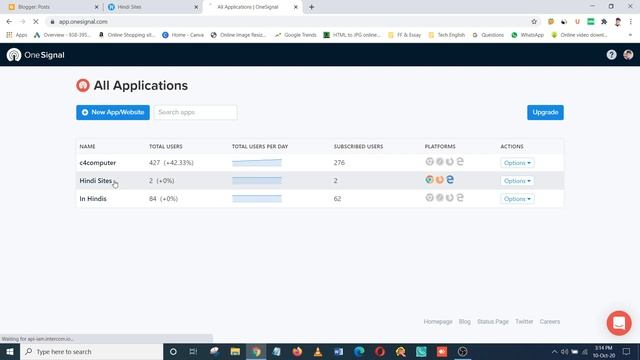Open the Apps bookmarks shortcut

click(17, 35)
